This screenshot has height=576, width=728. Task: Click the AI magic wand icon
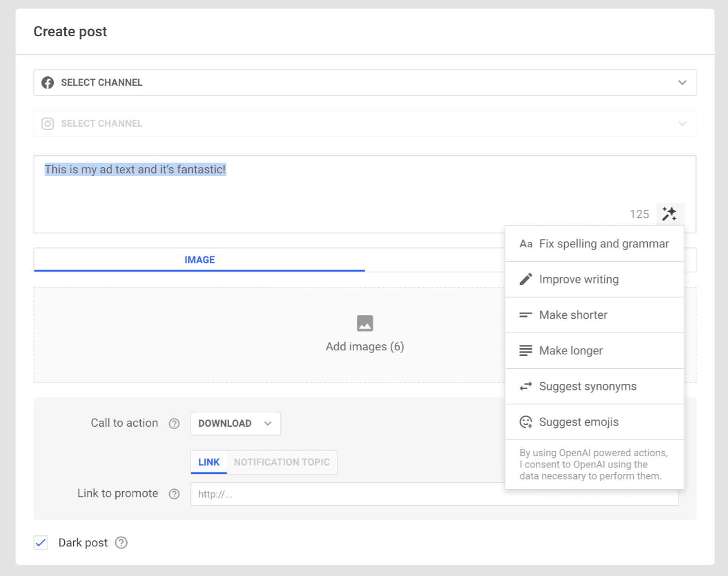669,214
